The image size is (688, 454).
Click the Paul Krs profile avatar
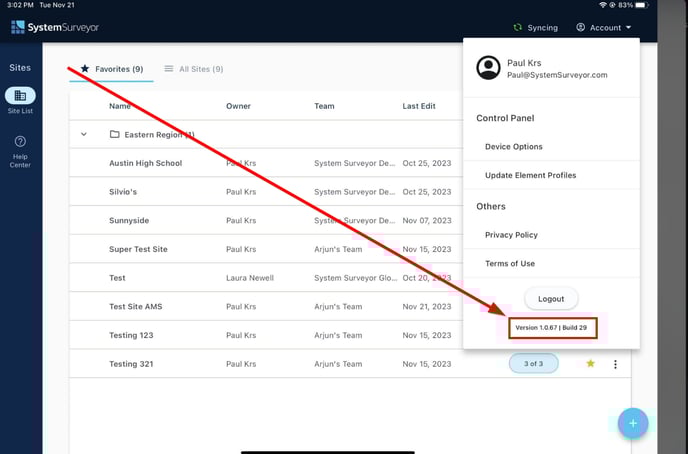(488, 68)
